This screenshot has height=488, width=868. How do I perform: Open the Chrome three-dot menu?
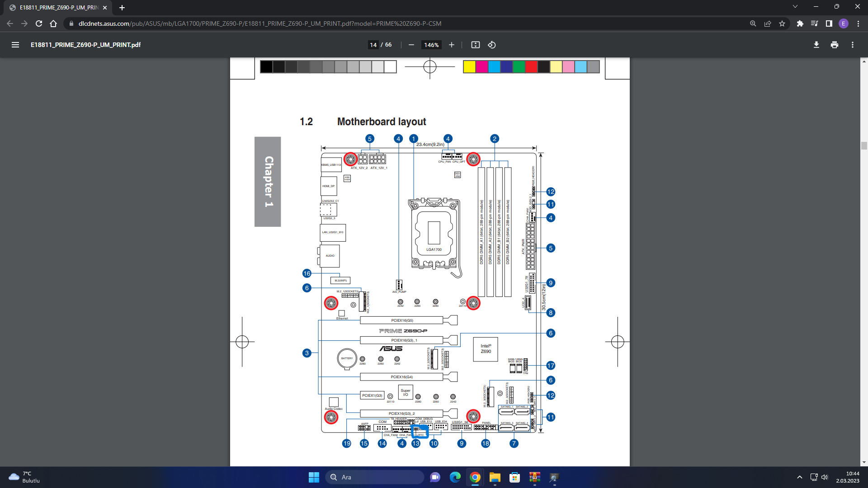(x=858, y=23)
